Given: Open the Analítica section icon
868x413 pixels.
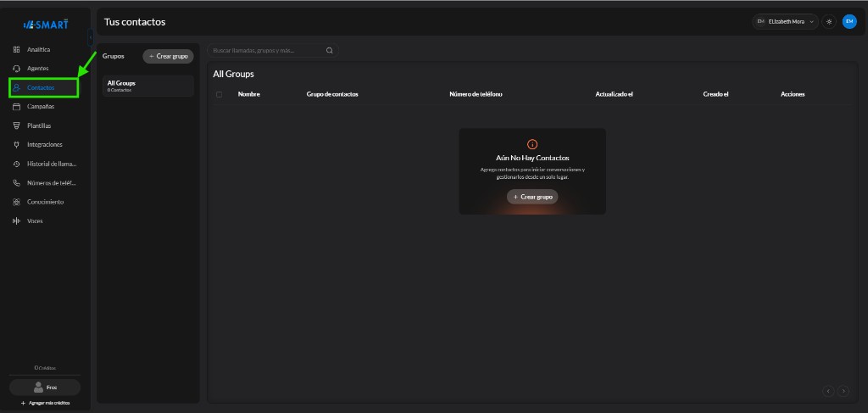Looking at the screenshot, I should click(16, 50).
